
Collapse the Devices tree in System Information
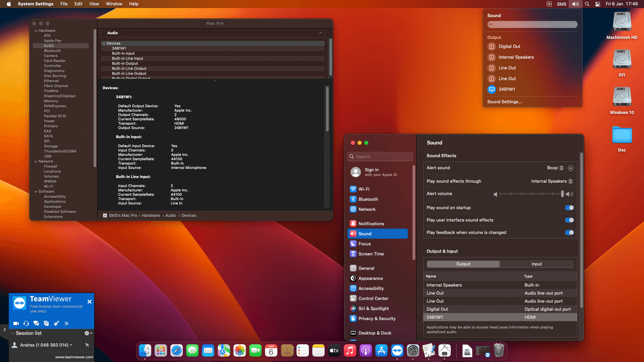[104, 43]
